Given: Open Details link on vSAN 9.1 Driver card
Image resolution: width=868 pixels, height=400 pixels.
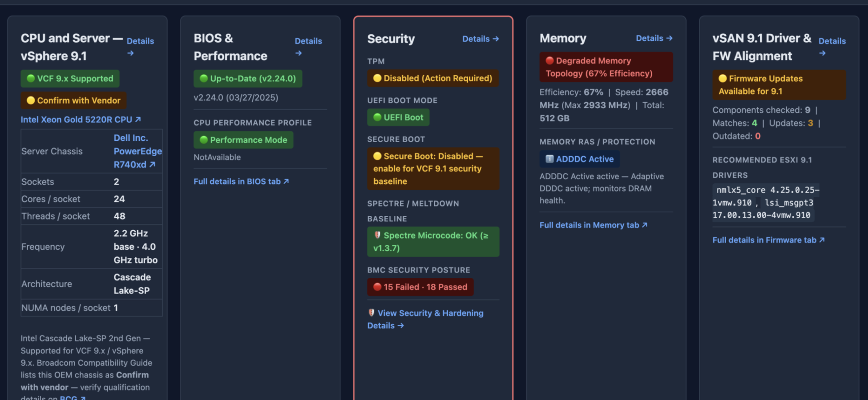Looking at the screenshot, I should (832, 47).
